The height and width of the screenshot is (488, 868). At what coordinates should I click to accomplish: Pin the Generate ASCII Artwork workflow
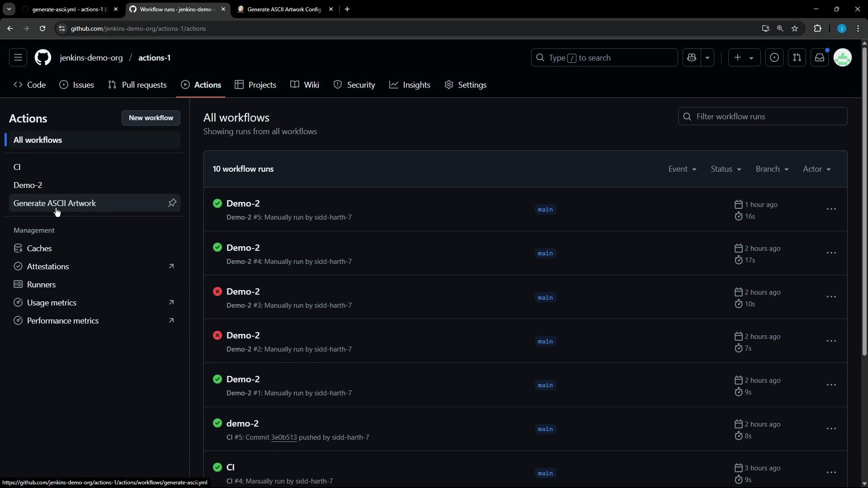172,203
